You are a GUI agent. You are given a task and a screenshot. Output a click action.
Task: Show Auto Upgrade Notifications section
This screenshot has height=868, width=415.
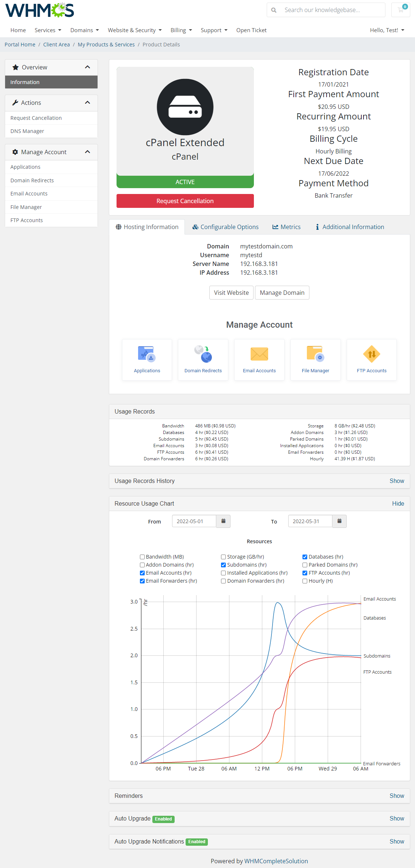click(397, 842)
